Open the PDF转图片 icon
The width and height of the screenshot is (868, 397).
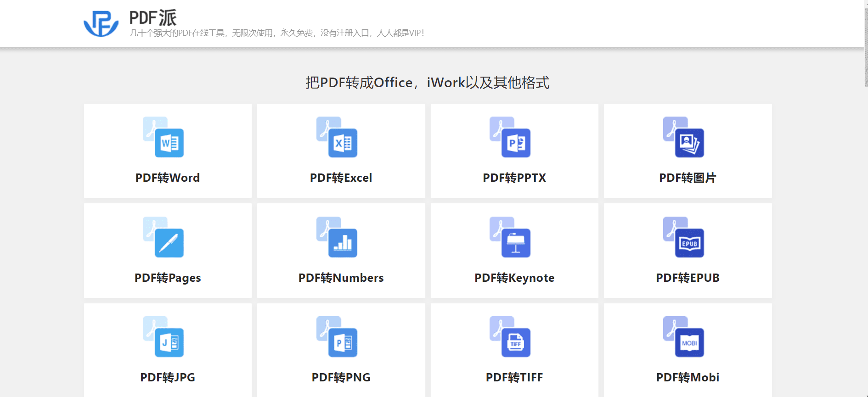tap(683, 137)
